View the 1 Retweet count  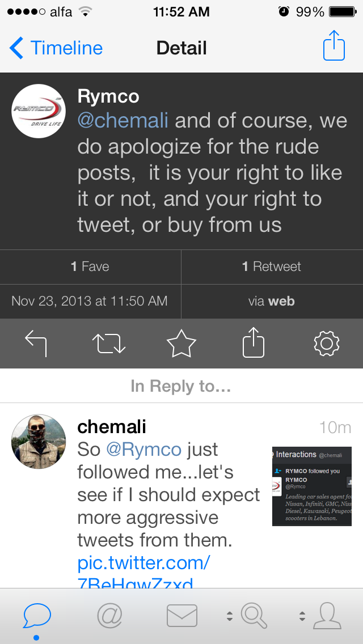tap(272, 266)
